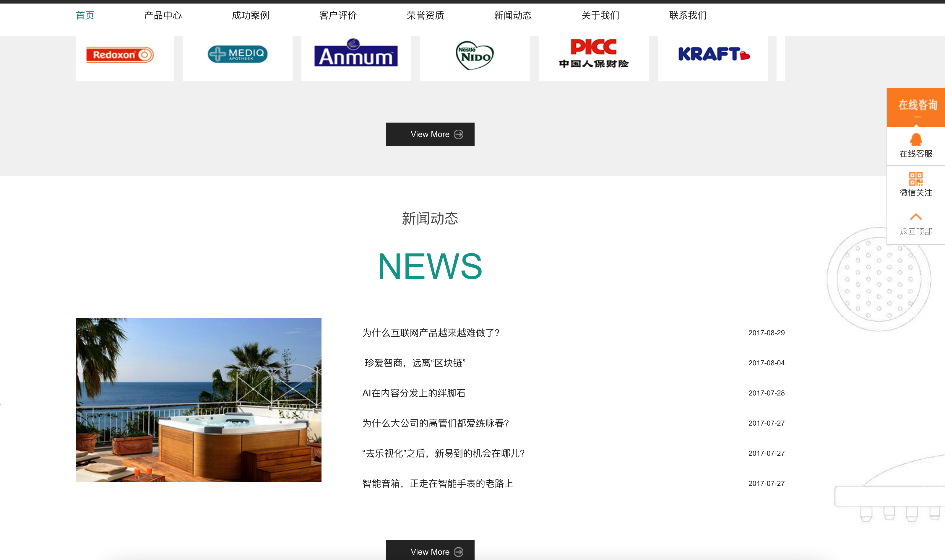Click the 返回顶部 up-arrow icon

pos(916,216)
